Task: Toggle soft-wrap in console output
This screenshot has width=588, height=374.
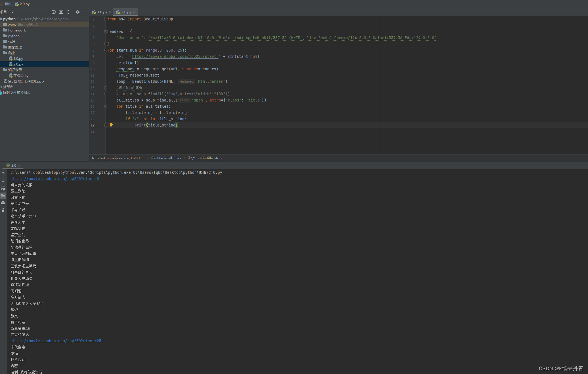Action: click(3, 188)
